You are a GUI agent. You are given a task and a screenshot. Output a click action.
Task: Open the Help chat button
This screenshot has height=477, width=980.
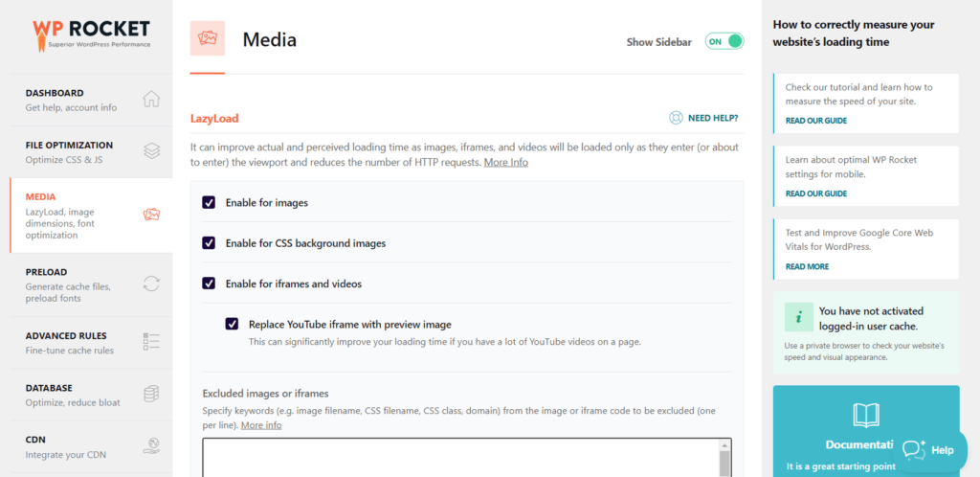(x=928, y=449)
